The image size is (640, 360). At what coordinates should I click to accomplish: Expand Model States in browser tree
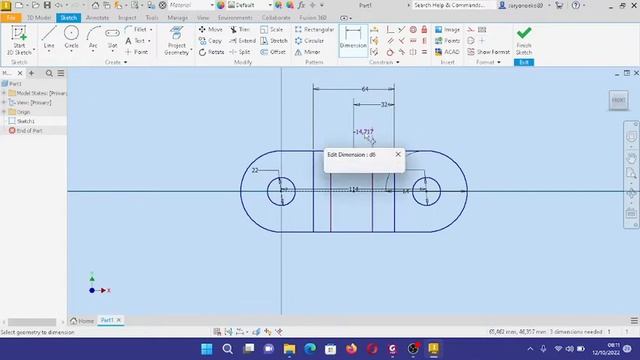(4, 93)
